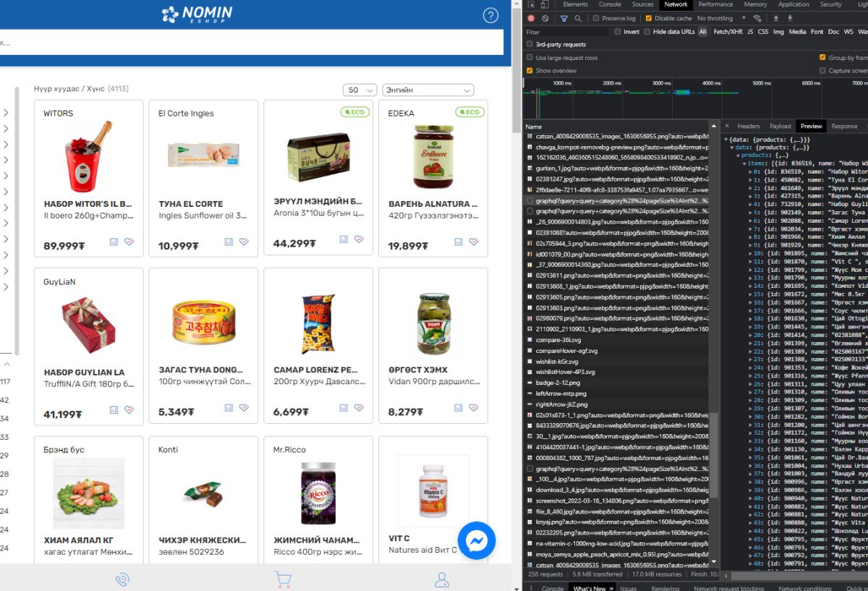Image resolution: width=868 pixels, height=591 pixels.
Task: Click the phone call icon in bottom bar
Action: point(122,579)
